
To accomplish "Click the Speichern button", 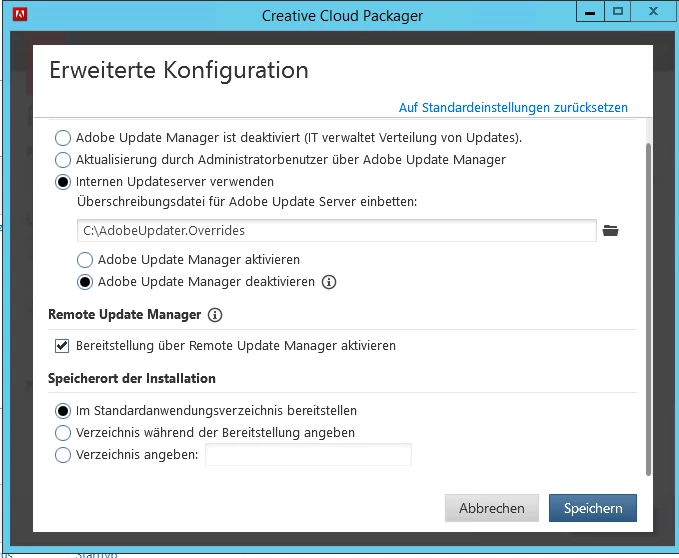I will (593, 508).
